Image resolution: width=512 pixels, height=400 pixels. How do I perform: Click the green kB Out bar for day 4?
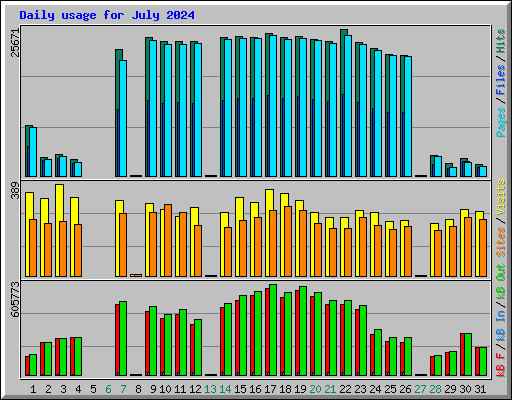click(x=78, y=357)
